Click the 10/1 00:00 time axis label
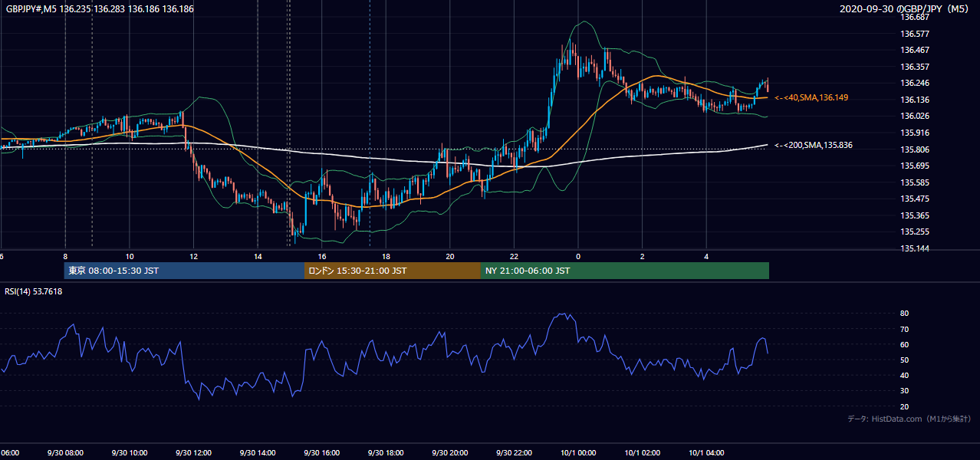Image resolution: width=980 pixels, height=460 pixels. pos(578,453)
